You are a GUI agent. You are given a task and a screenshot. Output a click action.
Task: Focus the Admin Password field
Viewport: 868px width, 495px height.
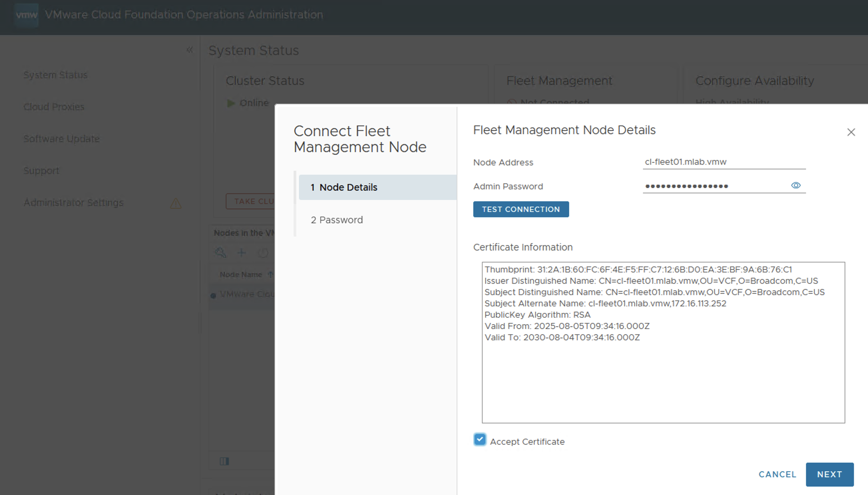[x=714, y=186]
